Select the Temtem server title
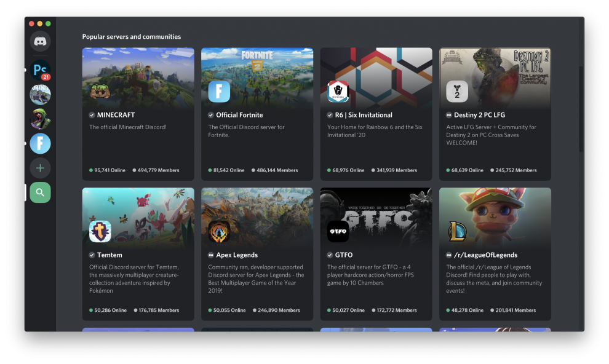The image size is (609, 364). point(109,255)
